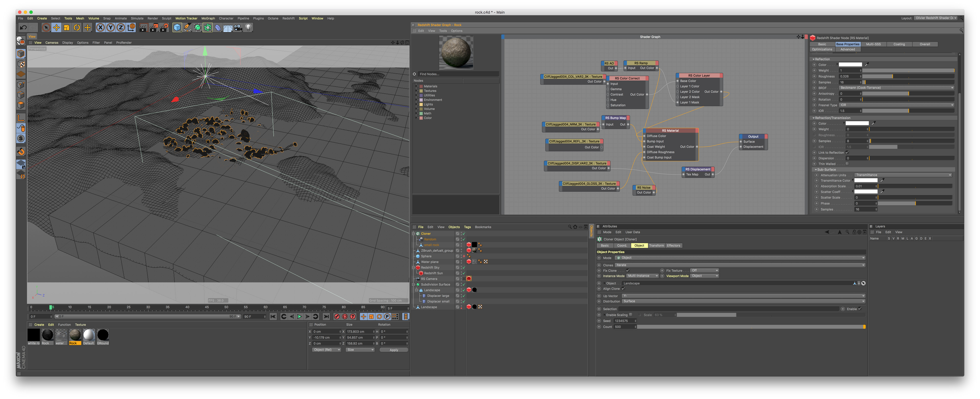Viewport: 980px width, 399px height.
Task: Click the filmstrip timeline icon at far right
Action: tap(406, 317)
